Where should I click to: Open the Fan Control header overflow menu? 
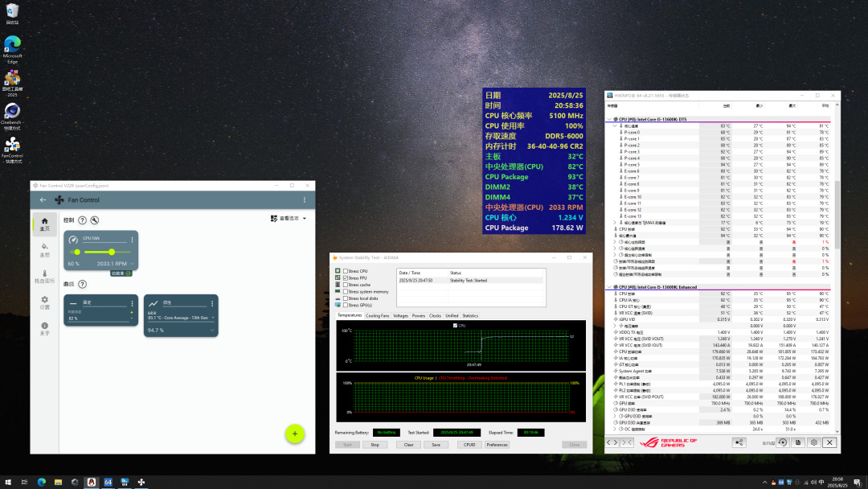tap(304, 200)
